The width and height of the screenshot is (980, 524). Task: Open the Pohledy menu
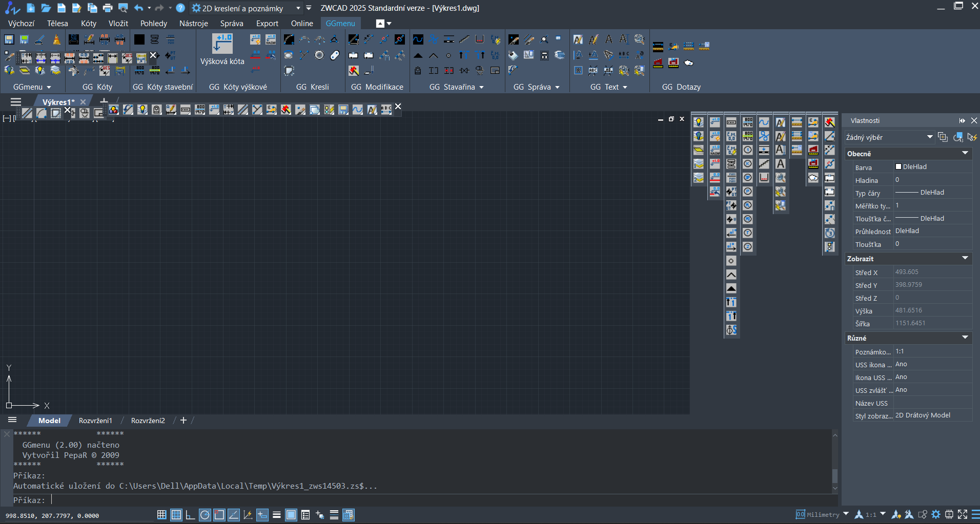click(x=153, y=23)
